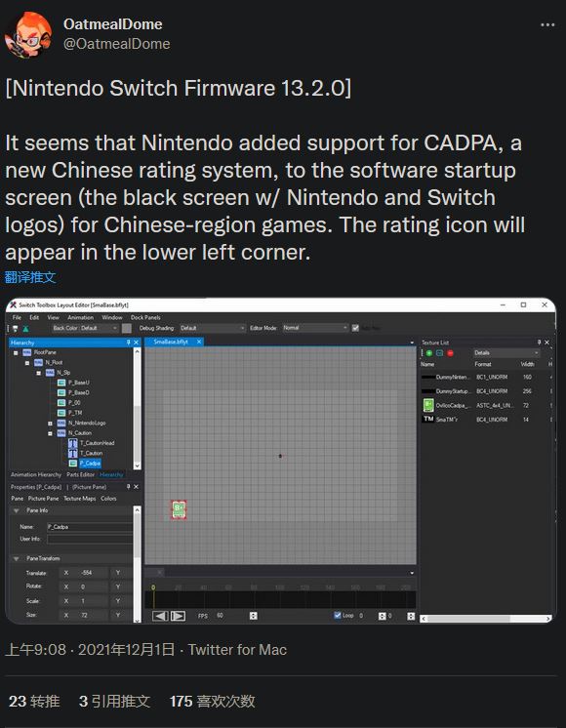Image resolution: width=566 pixels, height=728 pixels.
Task: Open the @OatmealDome handle link
Action: pyautogui.click(x=116, y=44)
